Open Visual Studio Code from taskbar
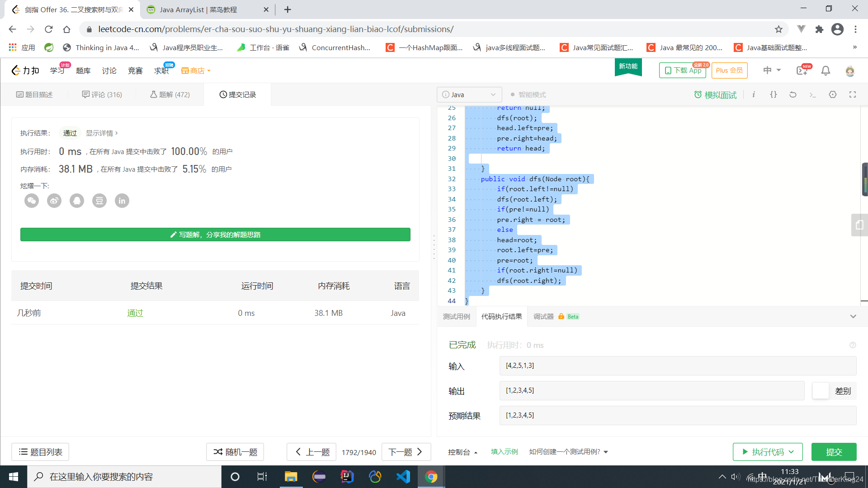 point(403,477)
